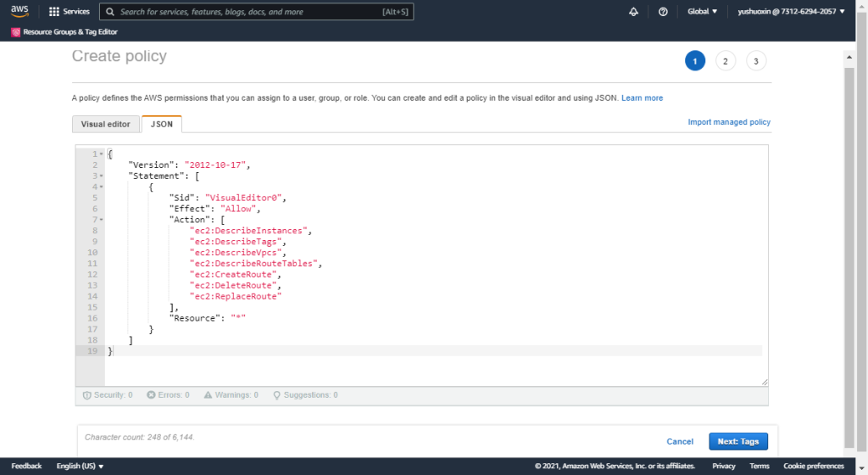Click the Security shield status icon
The image size is (868, 475).
coord(86,395)
